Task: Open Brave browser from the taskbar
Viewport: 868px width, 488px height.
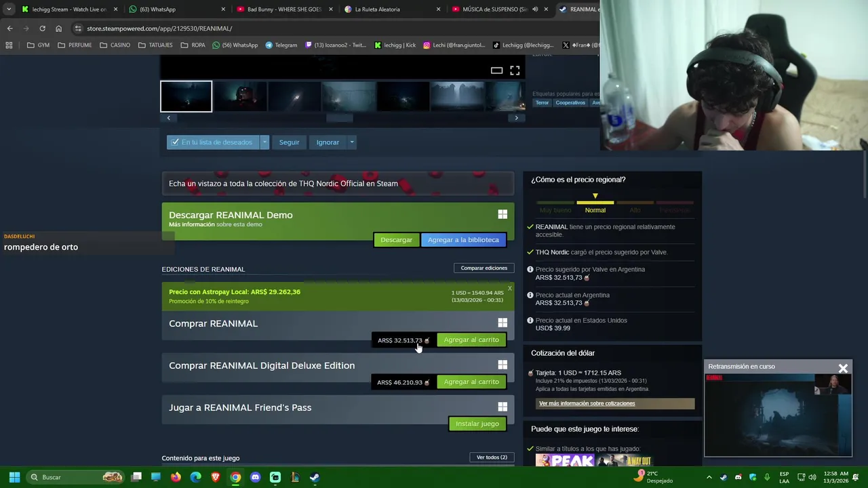Action: pyautogui.click(x=216, y=477)
